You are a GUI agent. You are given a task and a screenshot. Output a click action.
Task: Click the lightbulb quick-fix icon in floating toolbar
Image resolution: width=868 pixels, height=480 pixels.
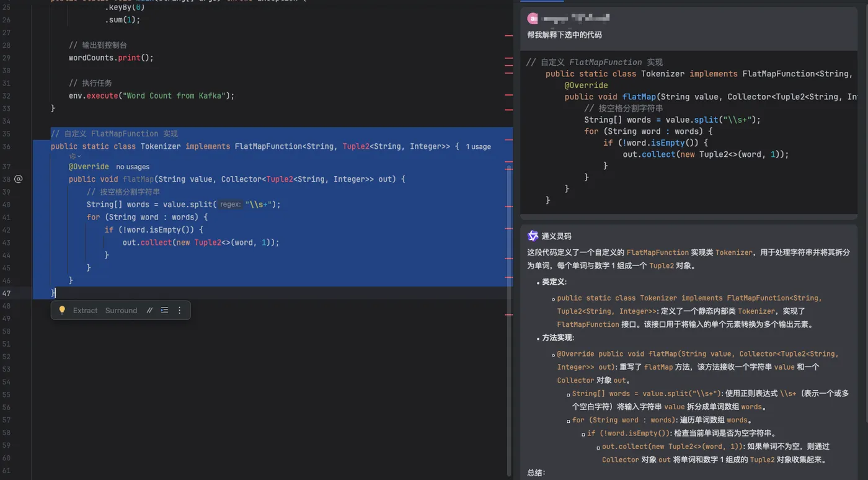[62, 310]
